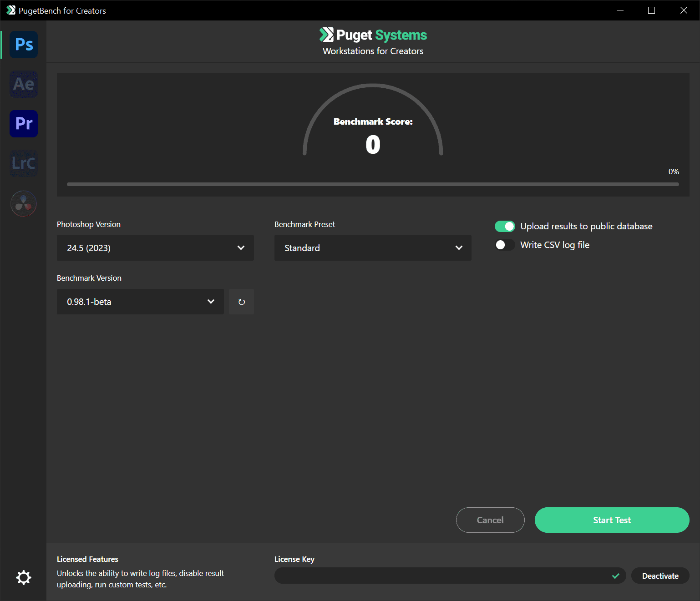Click the license valid checkmark icon
The height and width of the screenshot is (601, 700).
[616, 576]
